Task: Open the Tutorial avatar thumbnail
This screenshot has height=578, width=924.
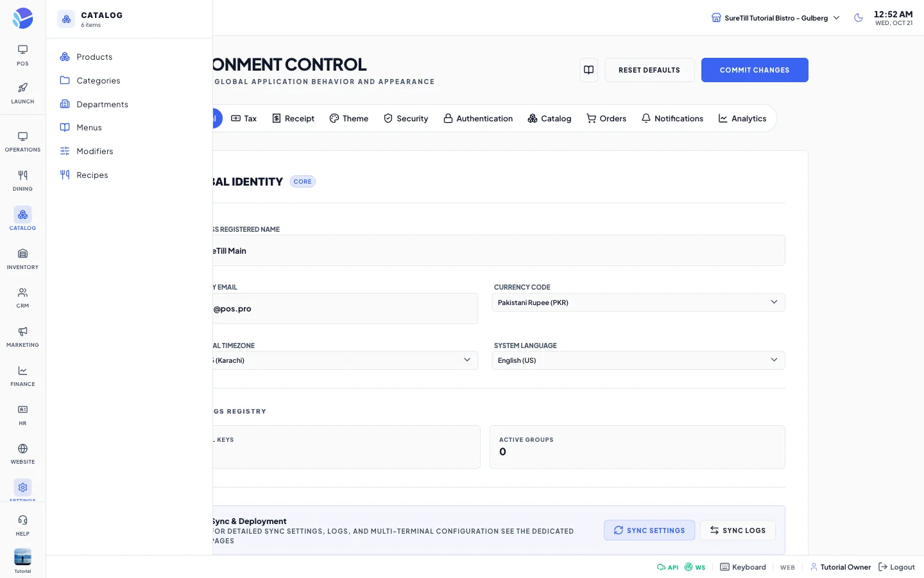Action: click(x=22, y=557)
